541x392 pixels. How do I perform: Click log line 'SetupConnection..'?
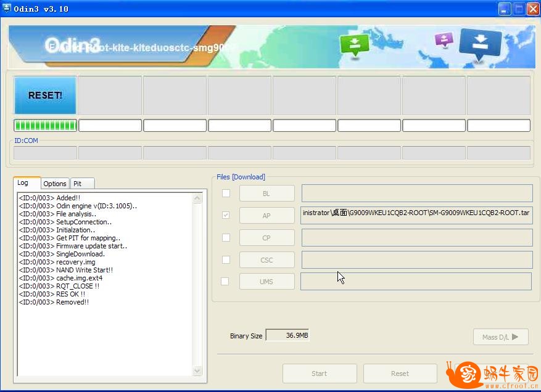65,222
